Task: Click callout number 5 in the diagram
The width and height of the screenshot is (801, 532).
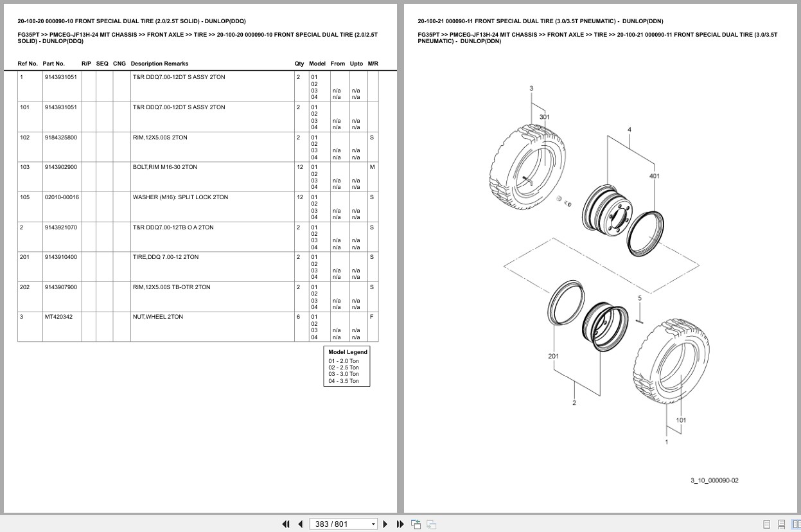Action: [x=639, y=298]
